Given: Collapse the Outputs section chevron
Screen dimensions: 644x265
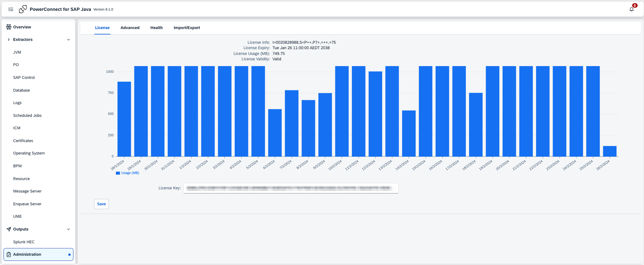Looking at the screenshot, I should pos(68,229).
